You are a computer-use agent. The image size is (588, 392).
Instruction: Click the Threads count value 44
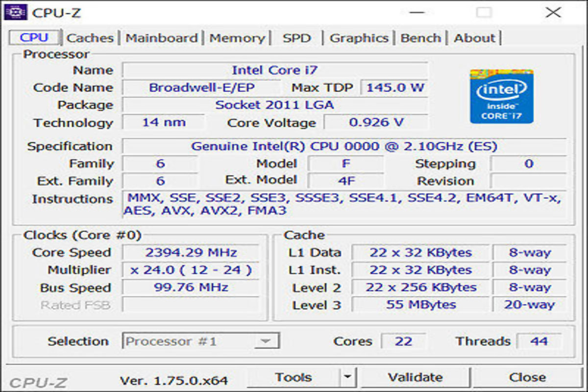click(x=539, y=341)
